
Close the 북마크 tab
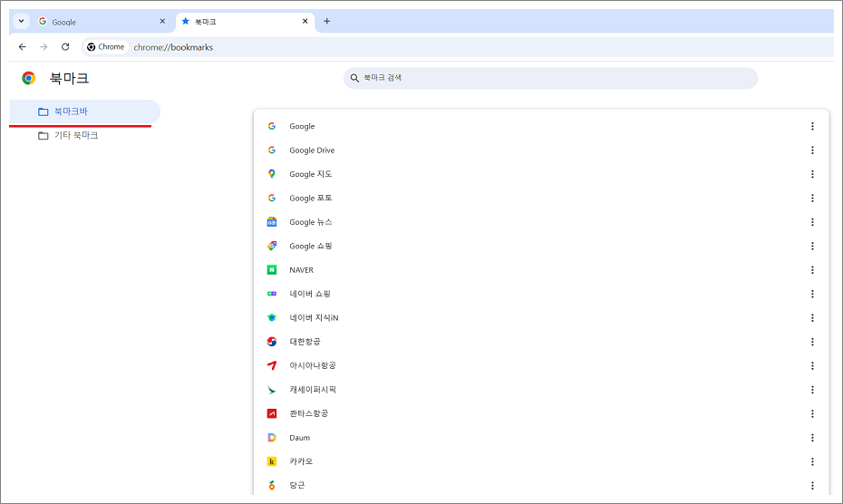[305, 22]
